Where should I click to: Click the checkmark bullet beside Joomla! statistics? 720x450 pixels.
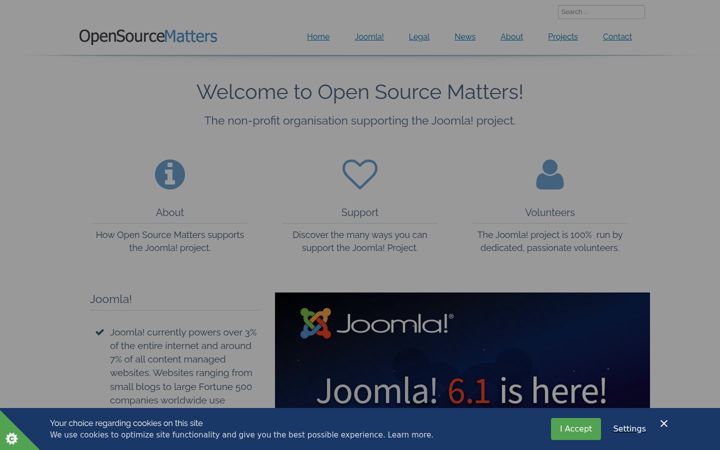(x=100, y=332)
